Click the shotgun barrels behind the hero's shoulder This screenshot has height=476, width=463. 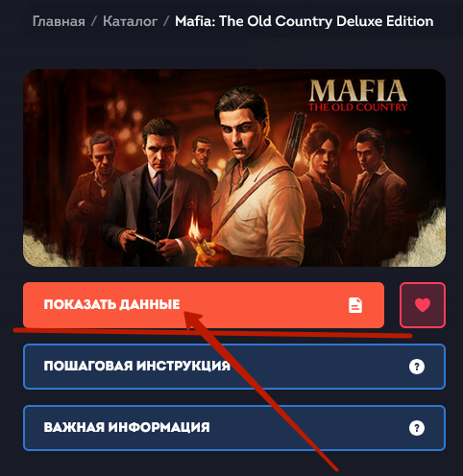pos(295,137)
